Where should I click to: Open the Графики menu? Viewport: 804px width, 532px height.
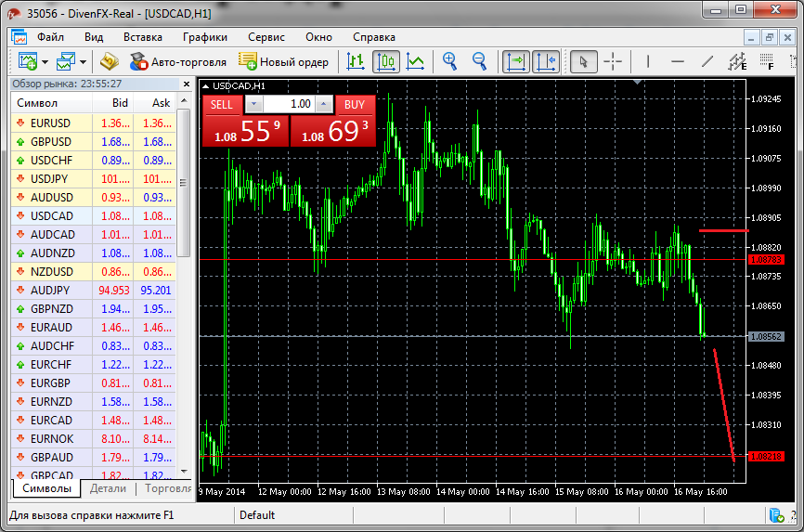coord(204,37)
